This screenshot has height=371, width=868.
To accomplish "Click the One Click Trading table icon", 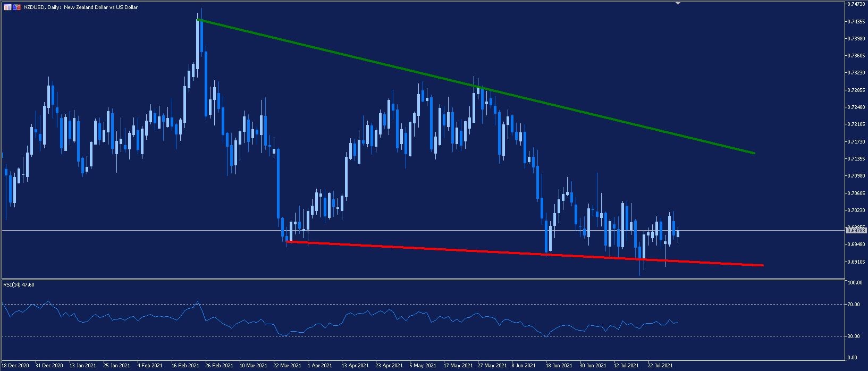I will pos(7,7).
